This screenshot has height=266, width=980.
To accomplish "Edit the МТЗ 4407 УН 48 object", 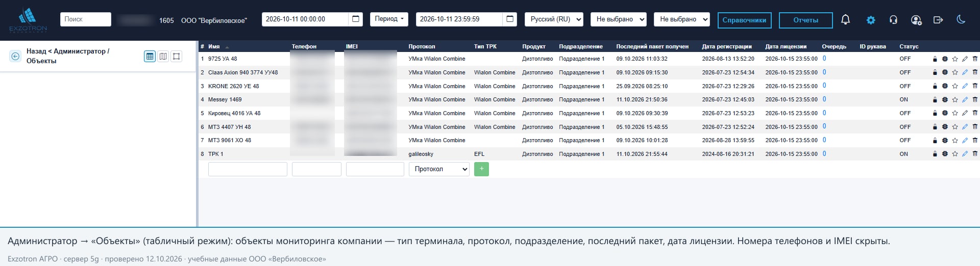I will (965, 127).
